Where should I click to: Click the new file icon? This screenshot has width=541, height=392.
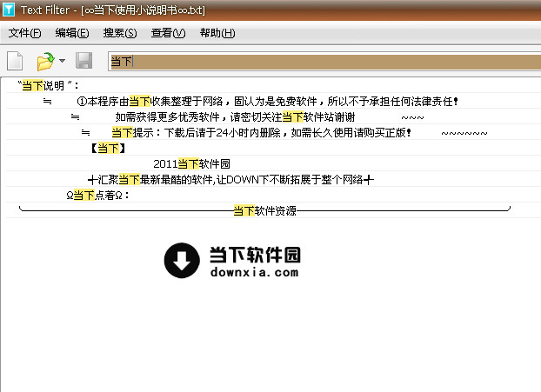[x=15, y=61]
